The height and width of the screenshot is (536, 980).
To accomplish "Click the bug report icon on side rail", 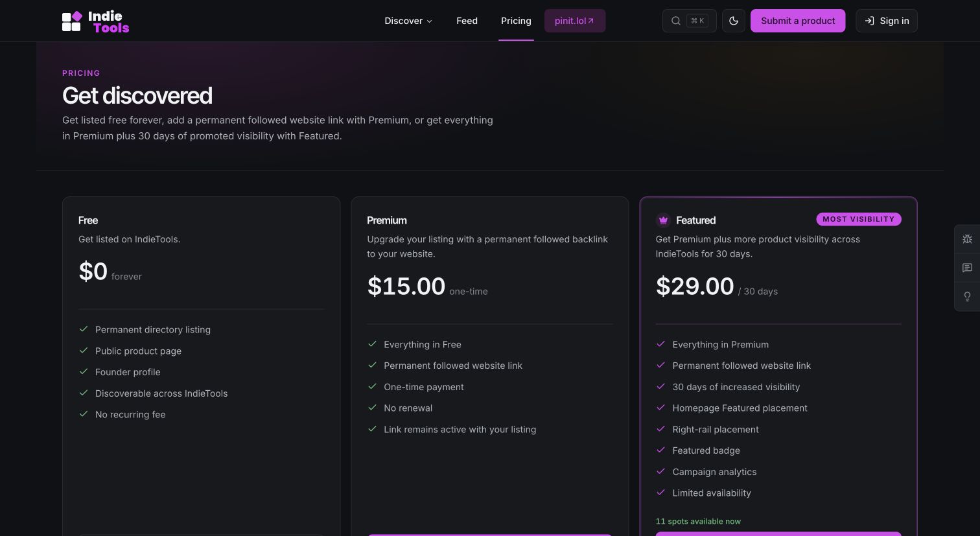I will click(x=967, y=239).
